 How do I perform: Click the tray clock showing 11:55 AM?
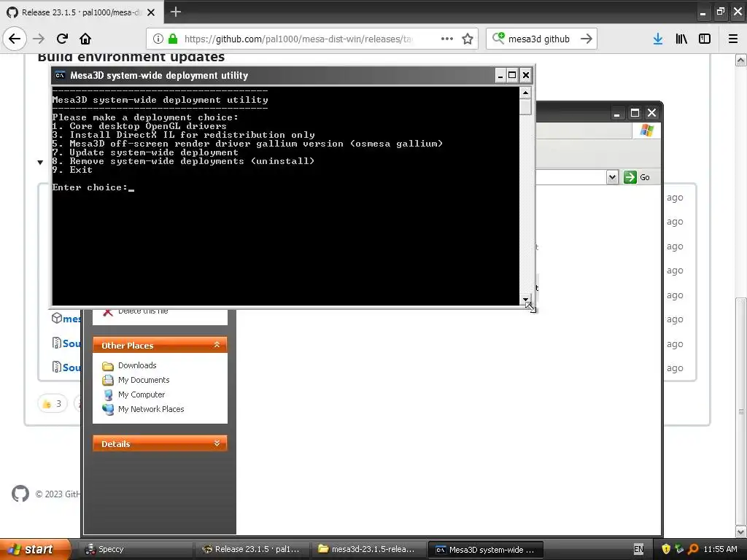pos(720,550)
